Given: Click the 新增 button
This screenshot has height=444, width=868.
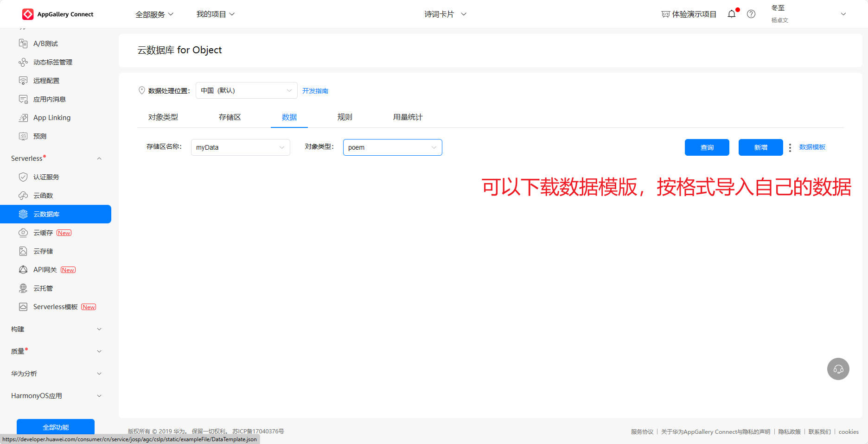Looking at the screenshot, I should coord(761,147).
